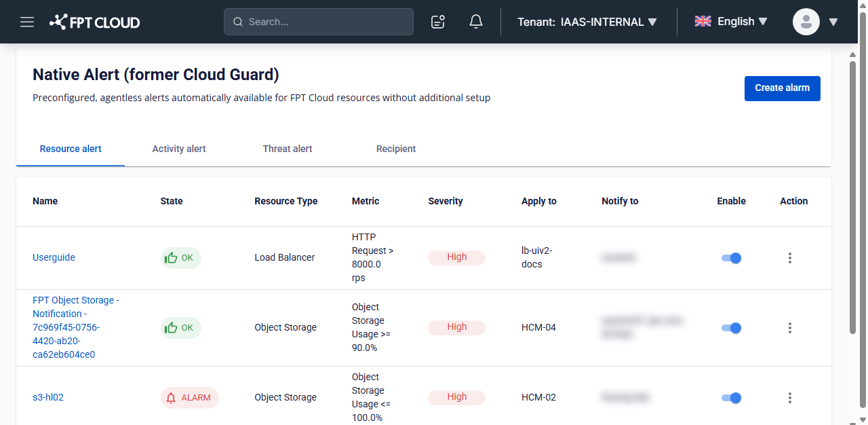The height and width of the screenshot is (425, 868).
Task: Click the Notify to column header
Action: tap(620, 201)
